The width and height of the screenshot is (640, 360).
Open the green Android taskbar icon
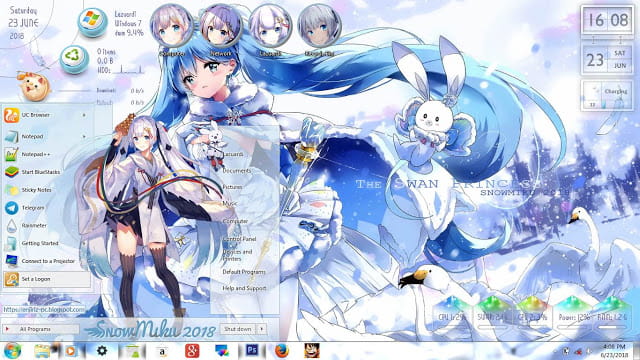tap(132, 351)
